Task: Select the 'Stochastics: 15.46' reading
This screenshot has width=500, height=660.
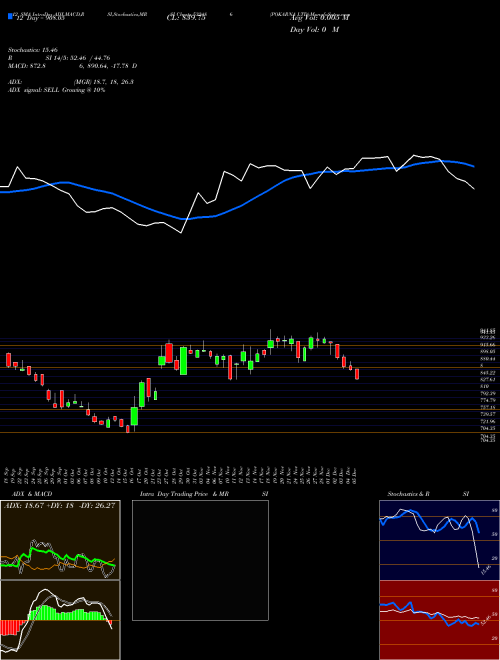Action: [x=32, y=49]
